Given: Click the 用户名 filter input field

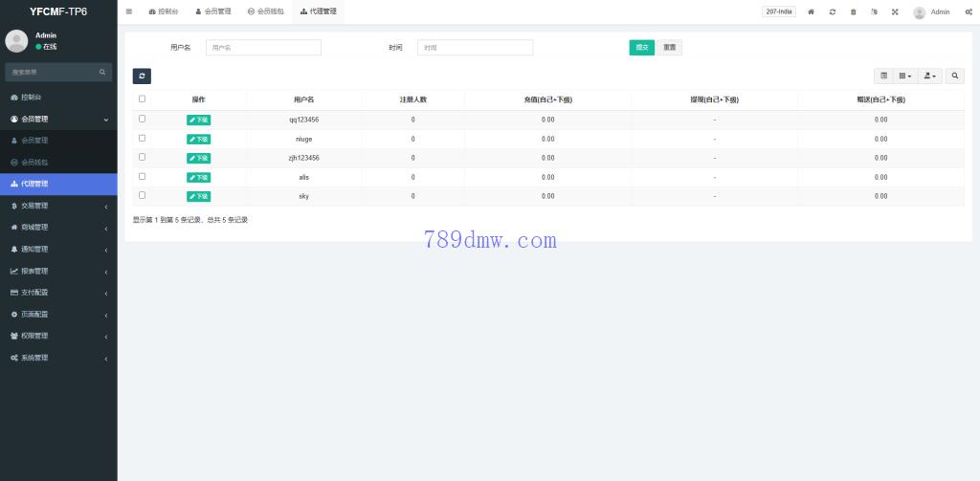Looking at the screenshot, I should pos(263,47).
